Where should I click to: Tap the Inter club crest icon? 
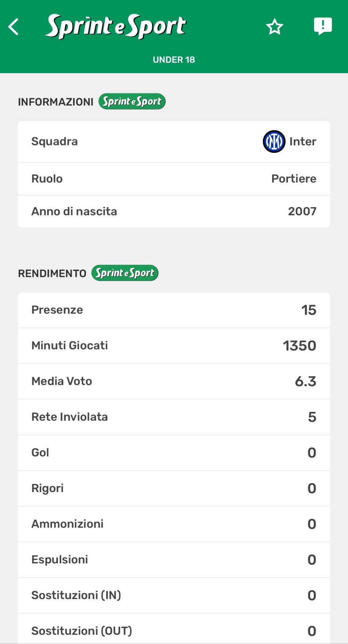[x=274, y=142]
